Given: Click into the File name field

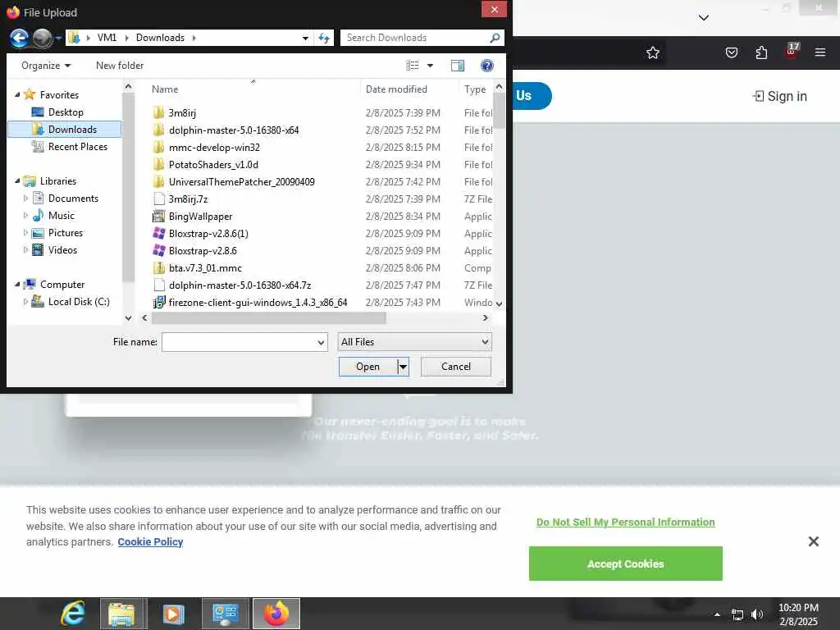Looking at the screenshot, I should (x=239, y=342).
